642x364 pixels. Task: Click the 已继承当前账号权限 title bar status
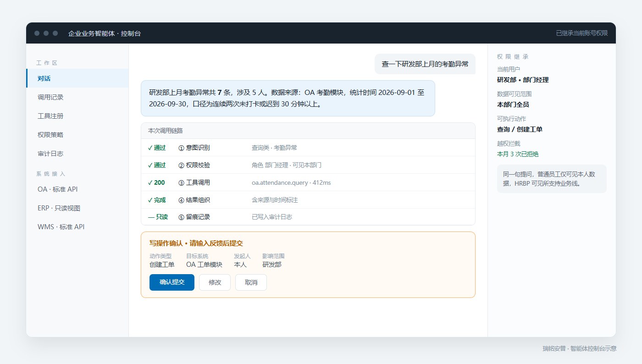tap(582, 33)
